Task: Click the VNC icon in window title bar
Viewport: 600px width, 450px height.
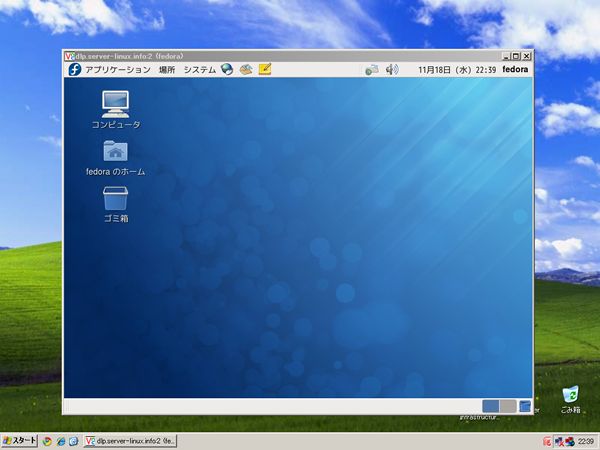Action: (69, 56)
